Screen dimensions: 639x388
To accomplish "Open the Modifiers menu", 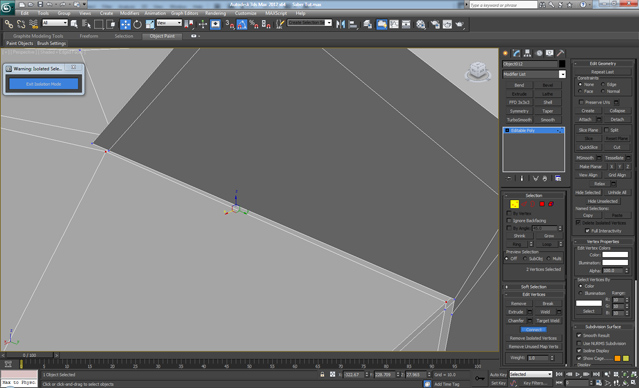I will pos(129,13).
